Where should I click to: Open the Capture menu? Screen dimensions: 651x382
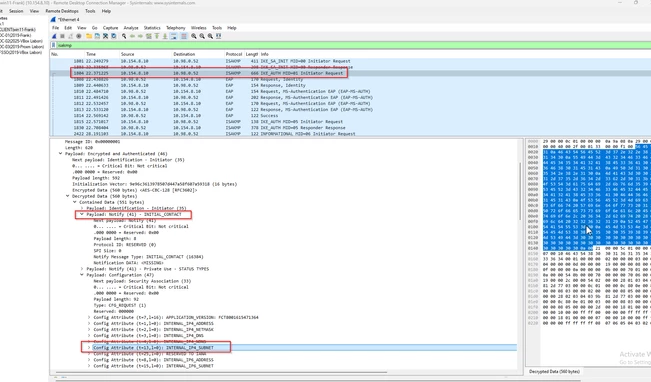tap(110, 28)
